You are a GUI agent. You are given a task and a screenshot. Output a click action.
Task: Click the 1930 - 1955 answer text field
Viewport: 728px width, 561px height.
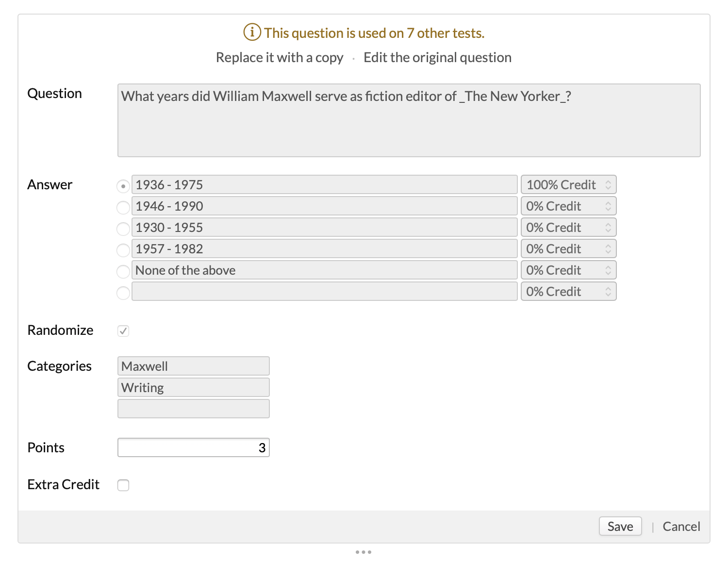click(x=324, y=228)
